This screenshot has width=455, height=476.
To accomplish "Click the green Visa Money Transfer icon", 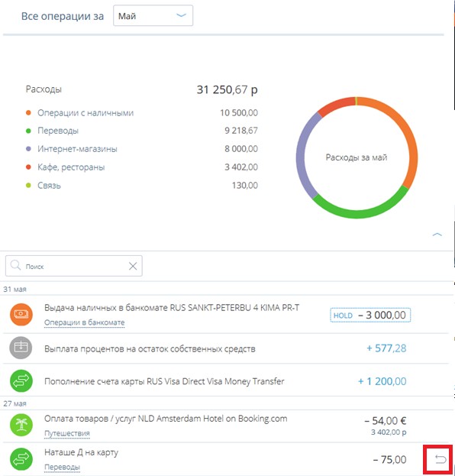I will click(21, 380).
